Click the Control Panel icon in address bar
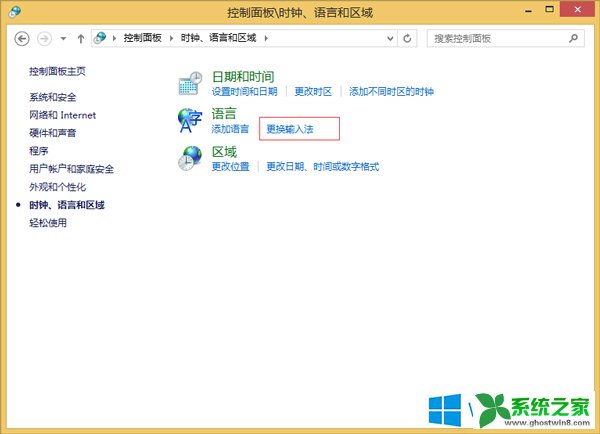 (101, 38)
